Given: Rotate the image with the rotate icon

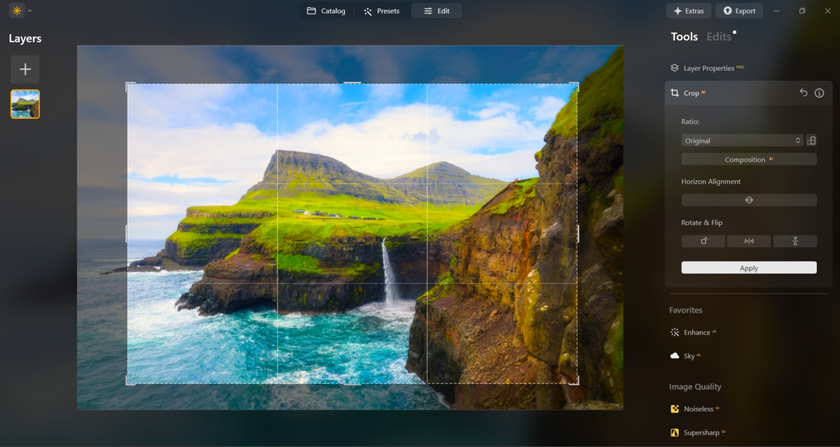Looking at the screenshot, I should pos(703,241).
